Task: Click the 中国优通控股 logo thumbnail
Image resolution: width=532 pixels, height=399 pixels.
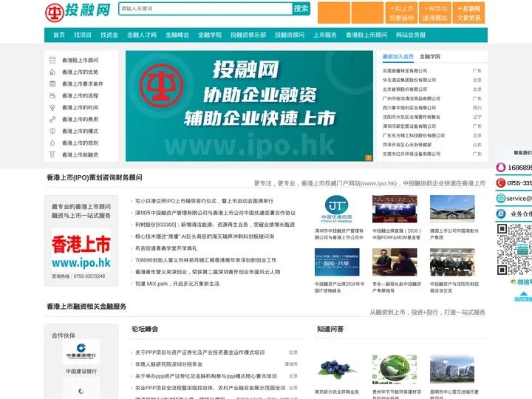Action: pyautogui.click(x=337, y=209)
